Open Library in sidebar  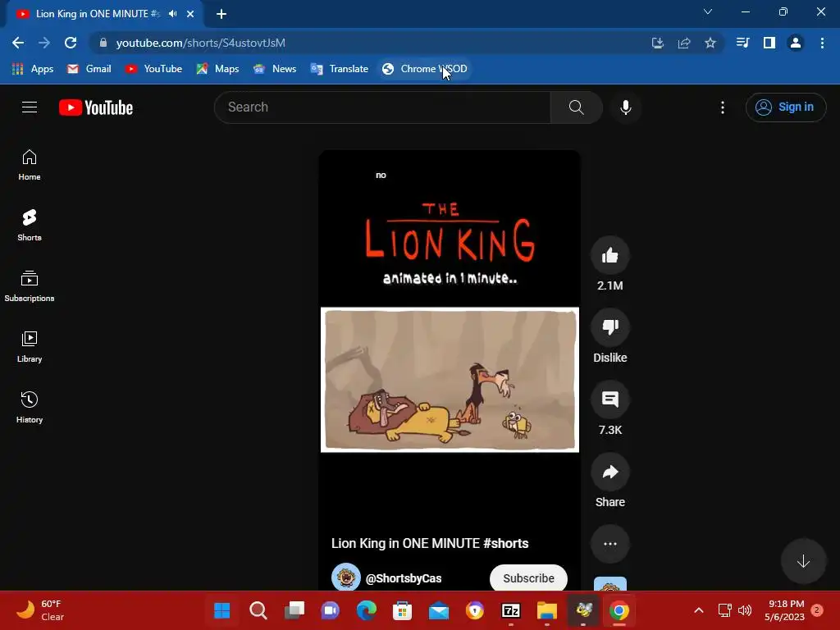[30, 347]
